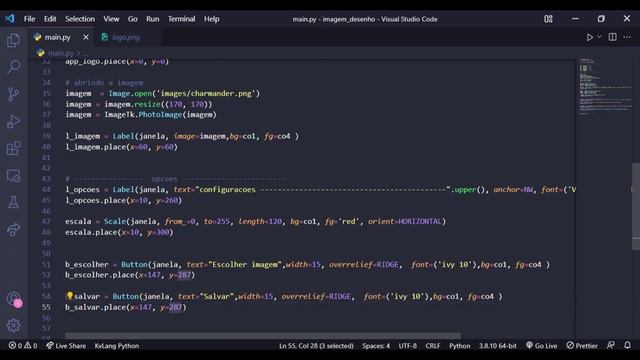Viewport: 640px width, 360px height.
Task: Show errors and warnings in status bar
Action: tap(23, 345)
